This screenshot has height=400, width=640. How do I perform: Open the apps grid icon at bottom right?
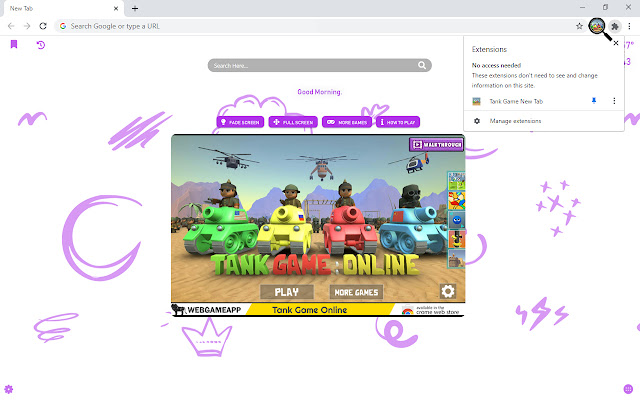(628, 389)
